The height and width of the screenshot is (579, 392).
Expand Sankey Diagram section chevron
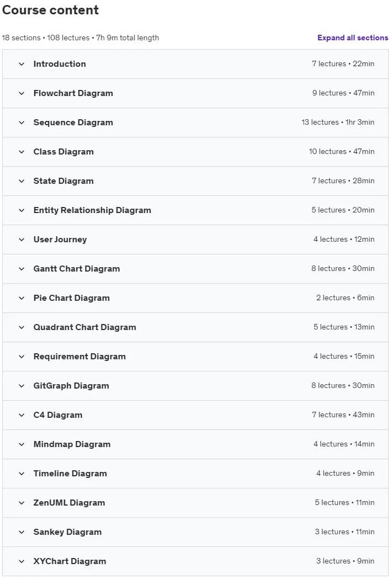pos(22,532)
